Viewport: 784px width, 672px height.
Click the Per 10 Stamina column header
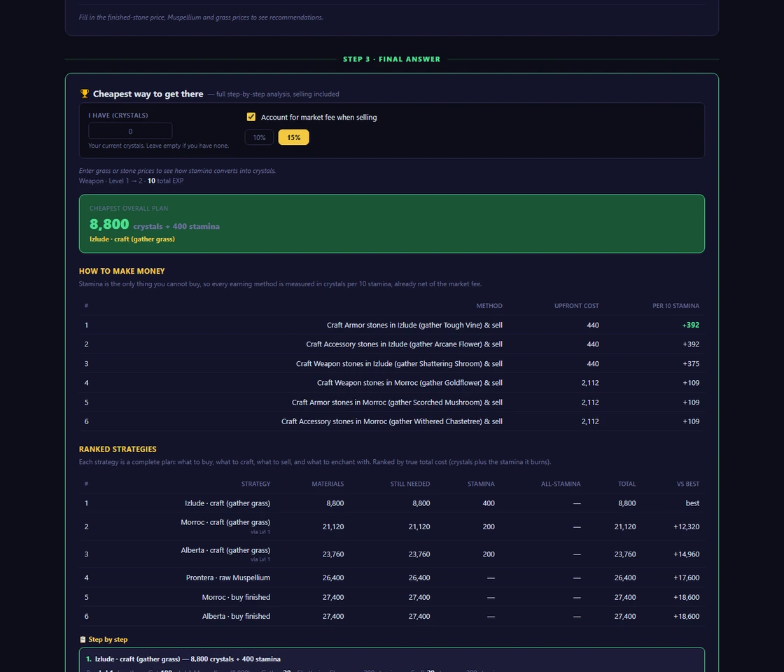tap(675, 306)
